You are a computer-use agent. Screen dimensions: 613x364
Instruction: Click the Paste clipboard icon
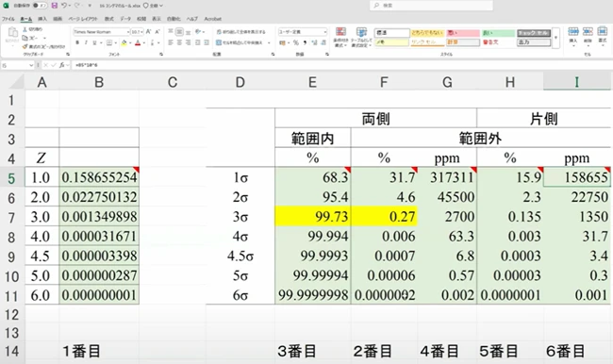tap(12, 33)
